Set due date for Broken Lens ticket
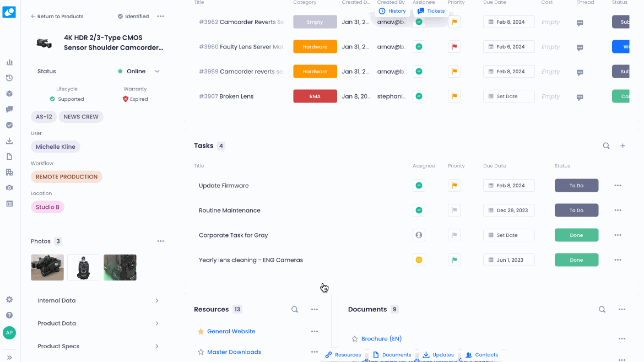644x362 pixels. click(509, 96)
